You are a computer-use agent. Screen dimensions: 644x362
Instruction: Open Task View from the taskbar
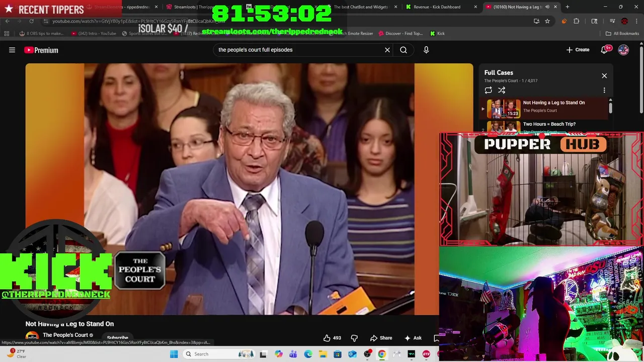(x=263, y=354)
